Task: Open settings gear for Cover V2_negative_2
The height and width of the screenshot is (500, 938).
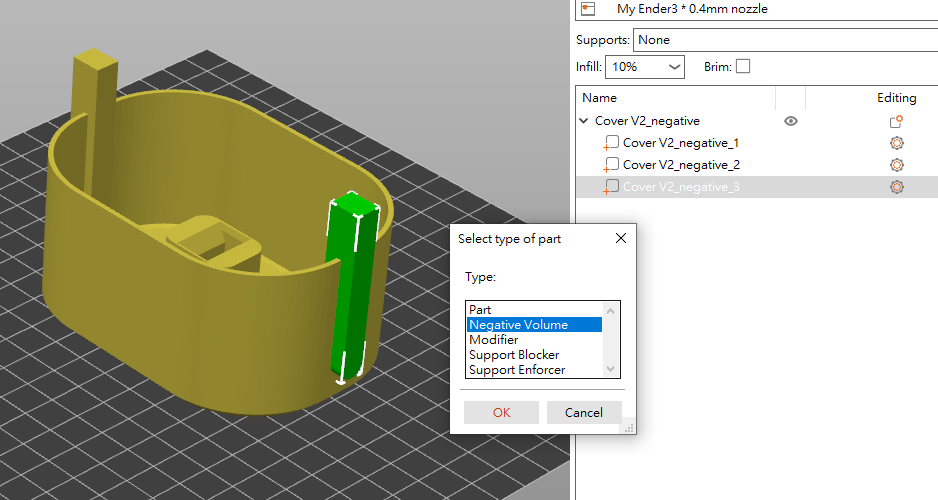Action: tap(896, 165)
